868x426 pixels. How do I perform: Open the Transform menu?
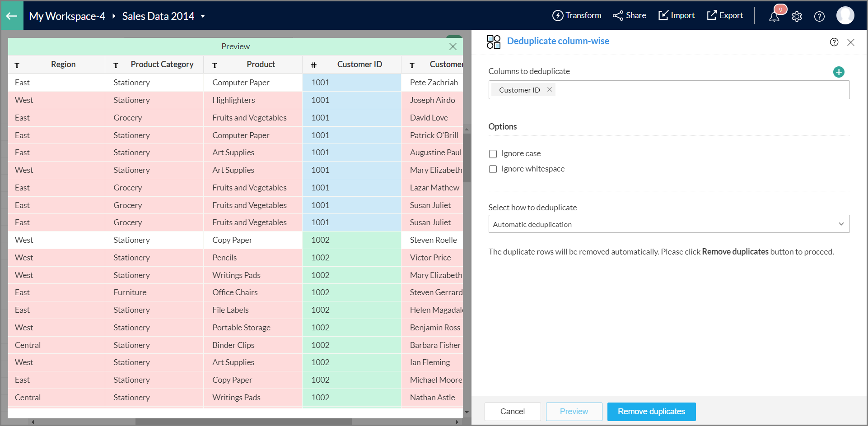click(x=577, y=16)
